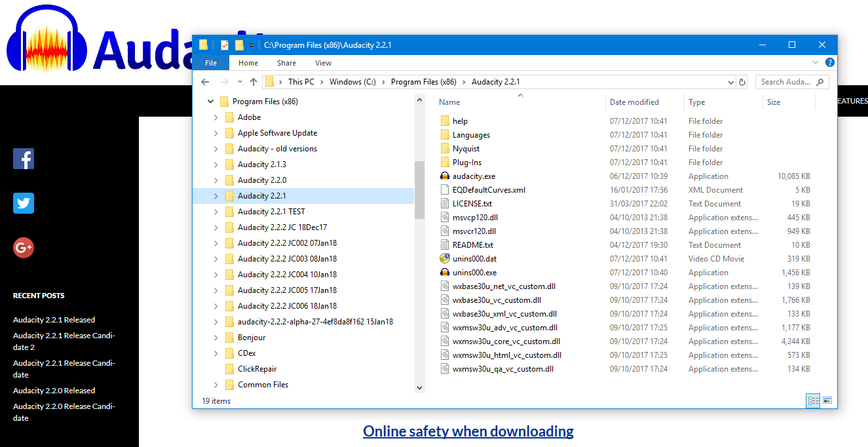868x447 pixels.
Task: Click New folder icon in title bar
Action: (x=239, y=45)
